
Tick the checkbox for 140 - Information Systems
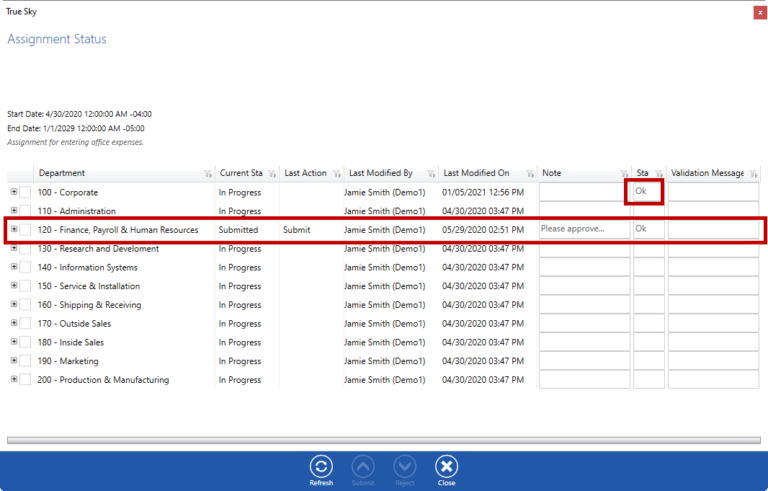(26, 268)
